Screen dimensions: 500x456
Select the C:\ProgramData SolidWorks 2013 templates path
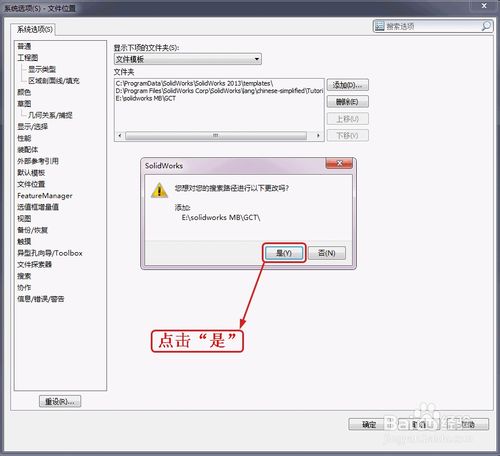(x=194, y=83)
